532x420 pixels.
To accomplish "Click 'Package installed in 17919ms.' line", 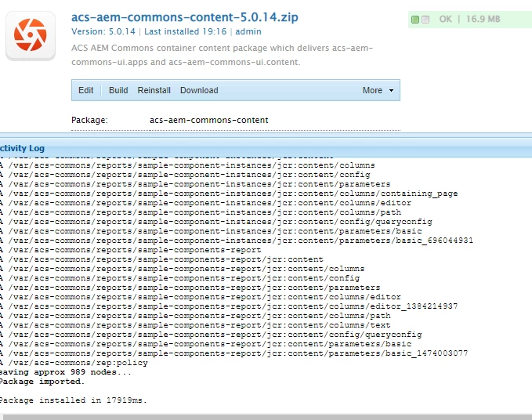I will pos(74,400).
